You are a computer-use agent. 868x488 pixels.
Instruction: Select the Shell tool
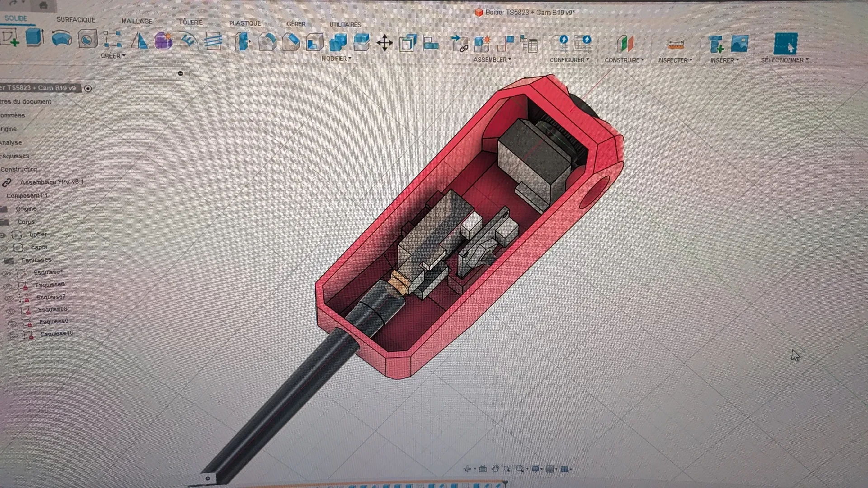[315, 42]
